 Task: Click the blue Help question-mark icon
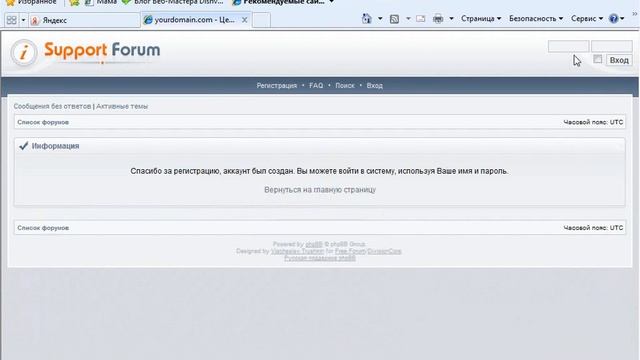(613, 19)
